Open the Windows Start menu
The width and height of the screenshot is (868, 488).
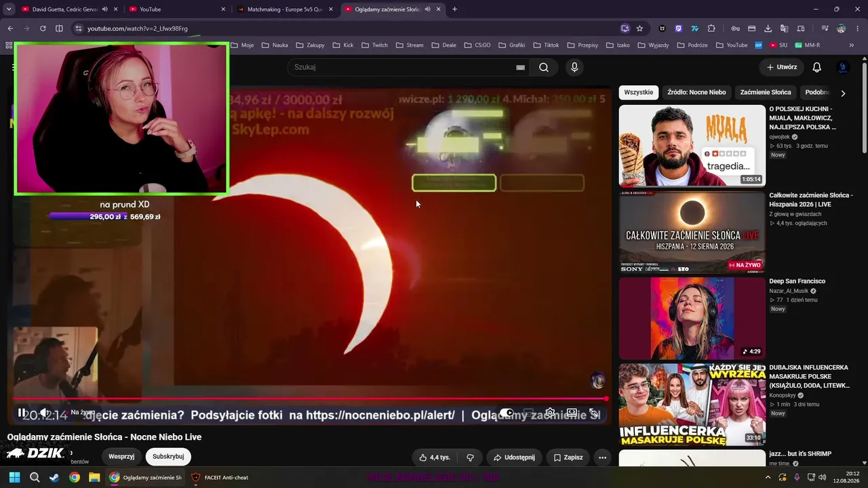14,477
